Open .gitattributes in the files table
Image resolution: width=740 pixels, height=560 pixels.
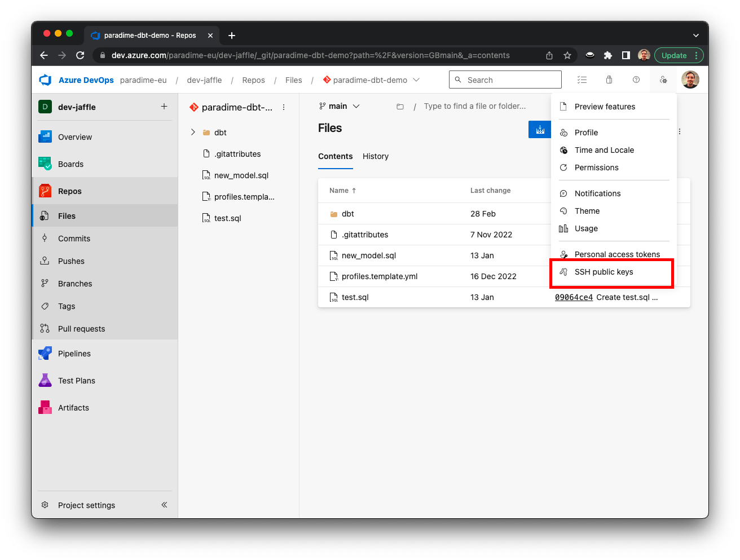365,235
